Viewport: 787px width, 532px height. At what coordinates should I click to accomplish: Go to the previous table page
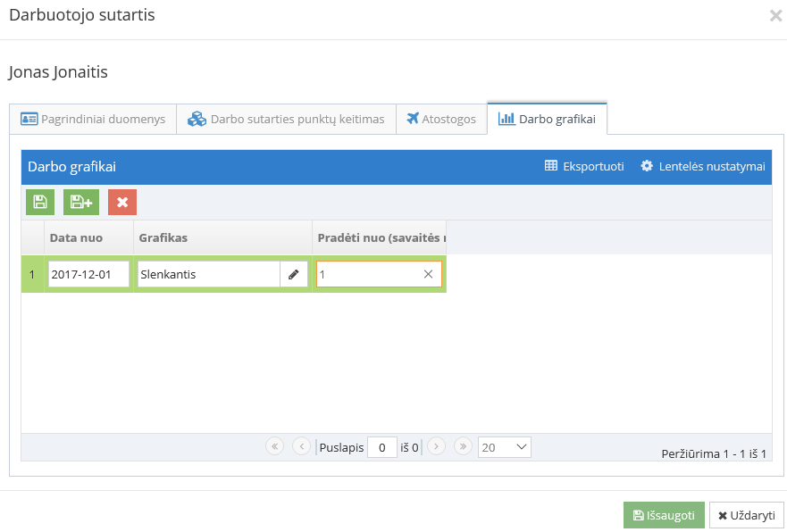301,446
